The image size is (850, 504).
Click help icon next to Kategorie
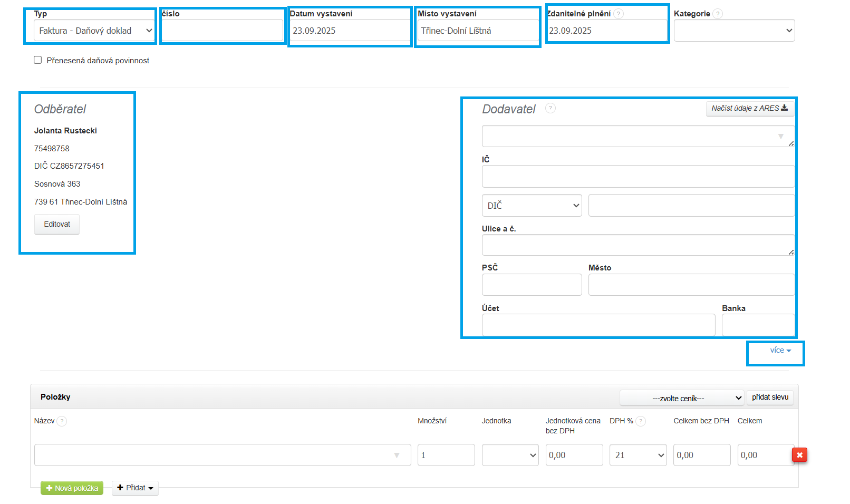717,14
